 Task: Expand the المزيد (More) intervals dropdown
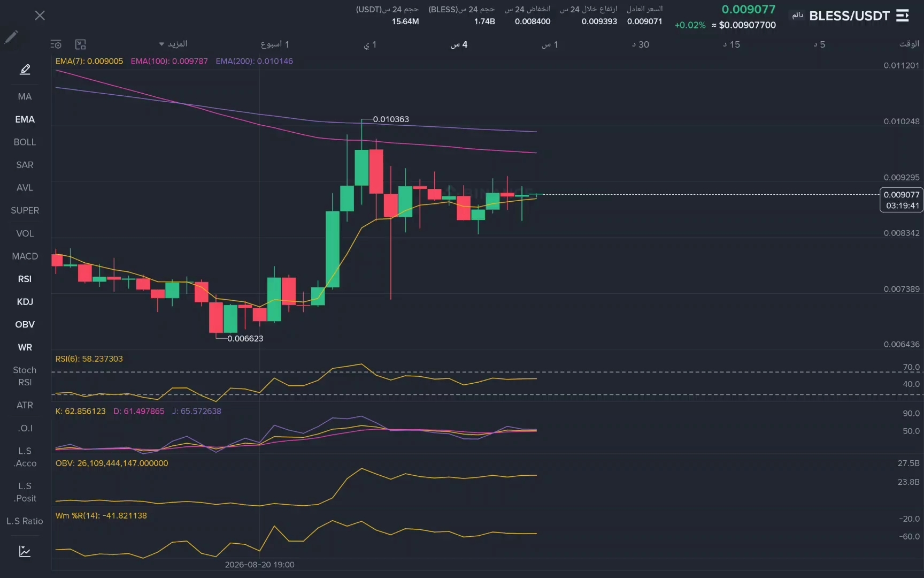tap(173, 44)
